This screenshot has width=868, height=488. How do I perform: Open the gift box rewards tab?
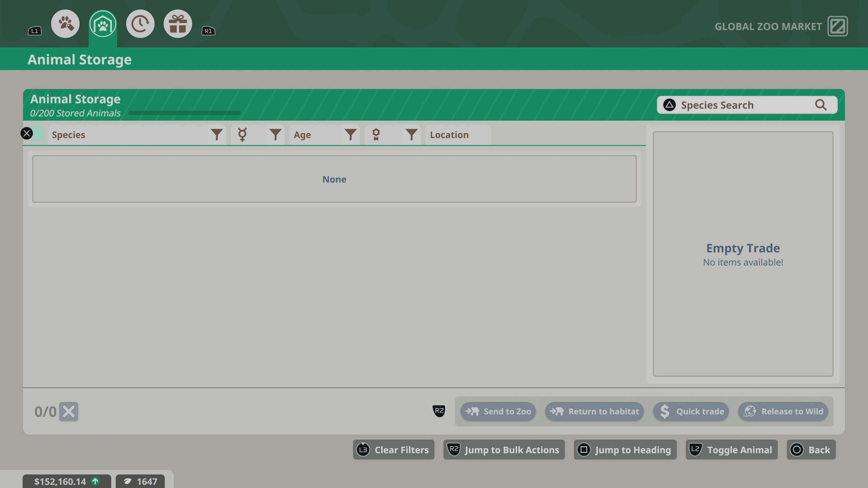pos(178,24)
